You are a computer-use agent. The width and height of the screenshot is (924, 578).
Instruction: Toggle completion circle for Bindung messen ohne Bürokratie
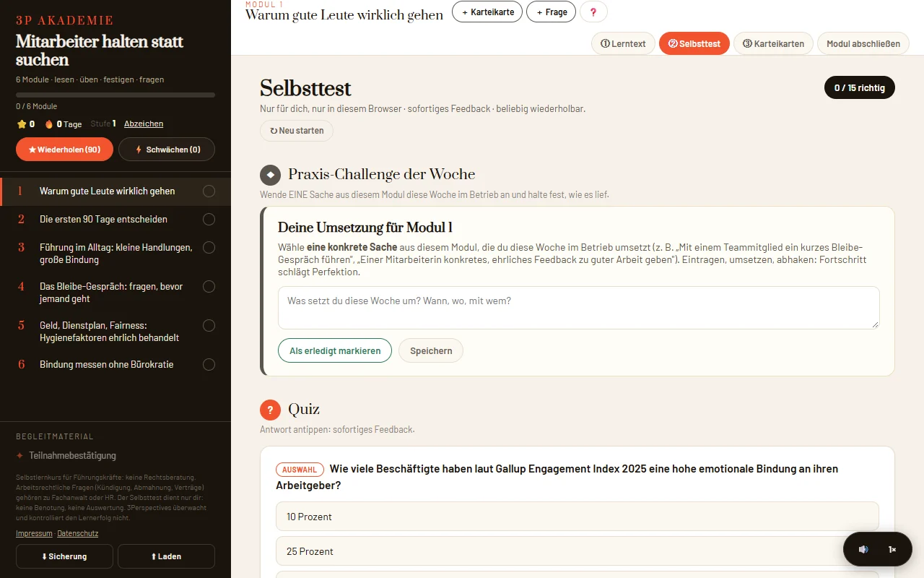click(209, 364)
